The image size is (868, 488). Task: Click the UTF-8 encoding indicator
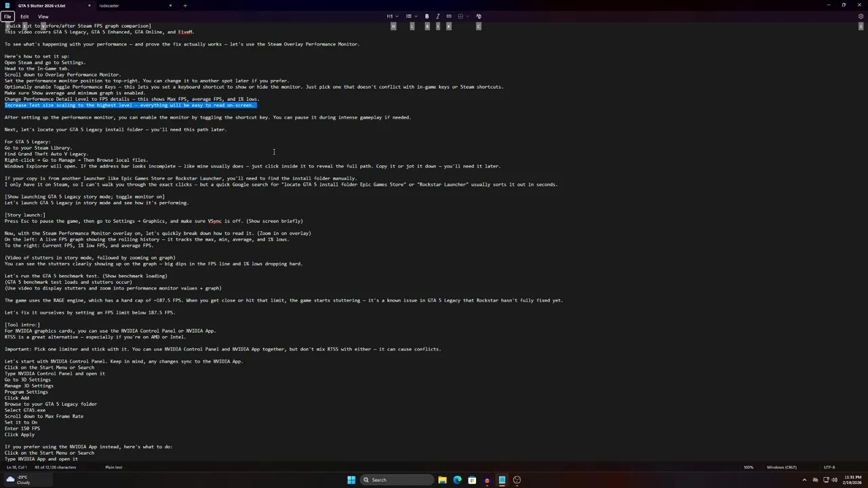[x=829, y=467]
